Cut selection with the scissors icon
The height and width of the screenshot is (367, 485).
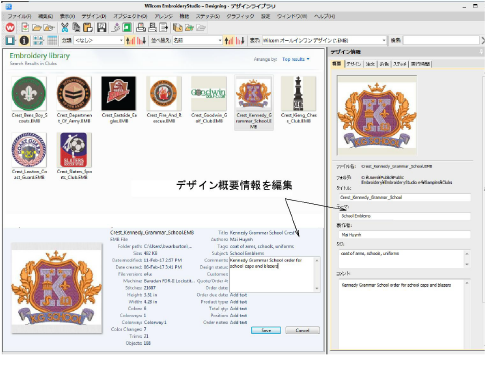[65, 28]
